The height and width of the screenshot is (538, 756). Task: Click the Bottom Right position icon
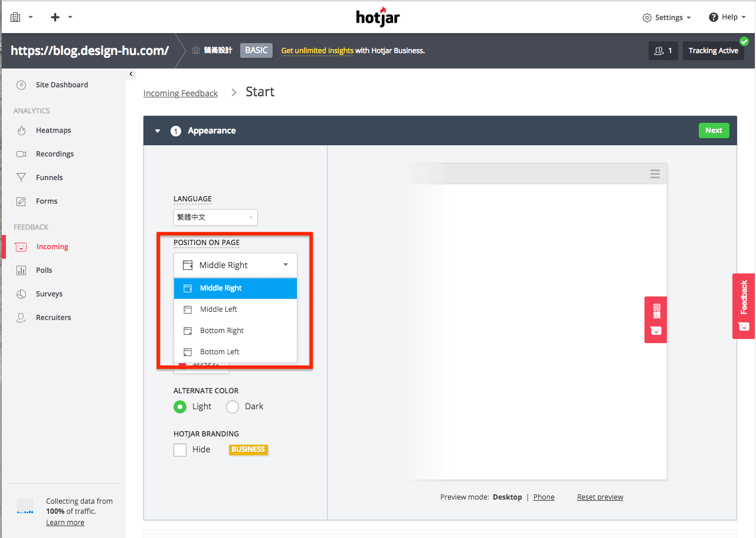pyautogui.click(x=188, y=331)
